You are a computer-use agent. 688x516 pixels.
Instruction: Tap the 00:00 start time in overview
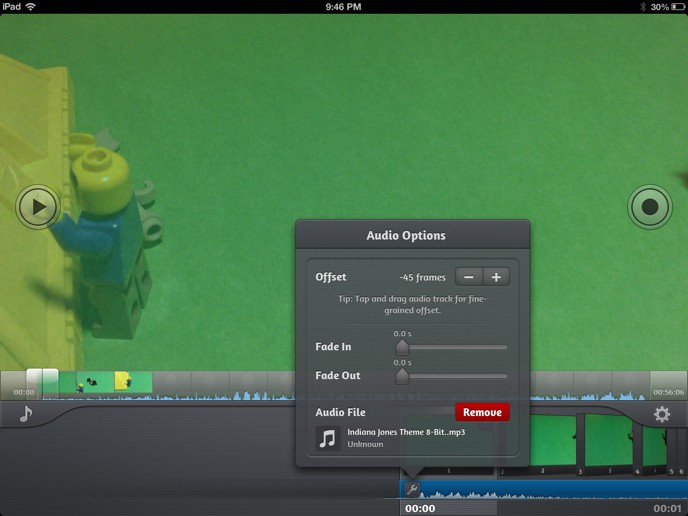(24, 392)
